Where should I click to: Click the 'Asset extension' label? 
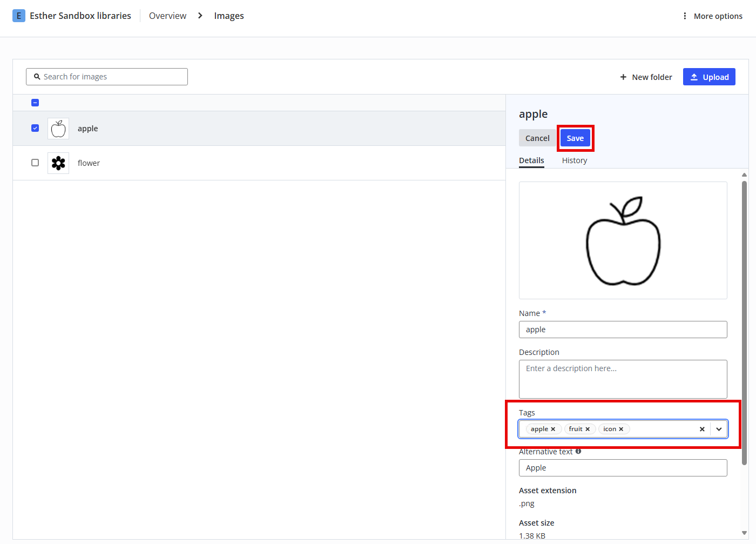coord(548,491)
